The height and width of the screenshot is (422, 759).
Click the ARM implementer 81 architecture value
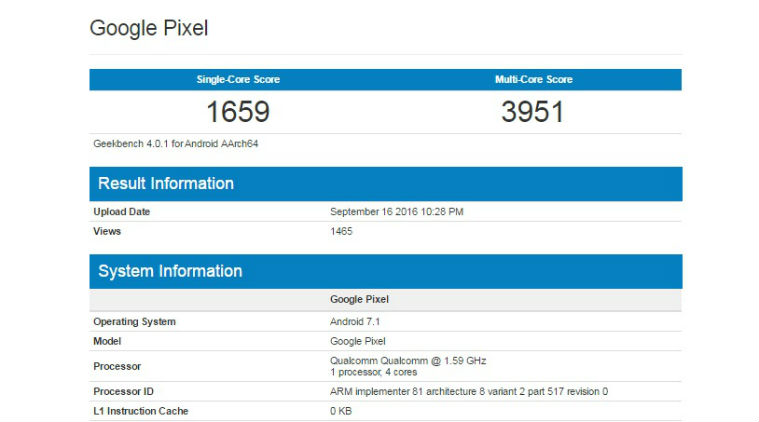[469, 392]
